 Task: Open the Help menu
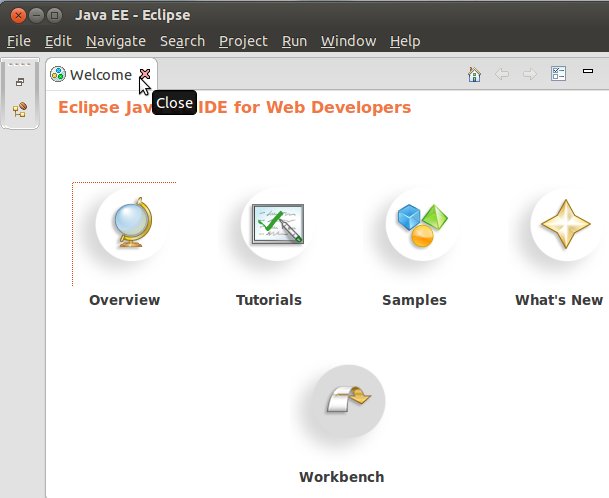[x=405, y=41]
